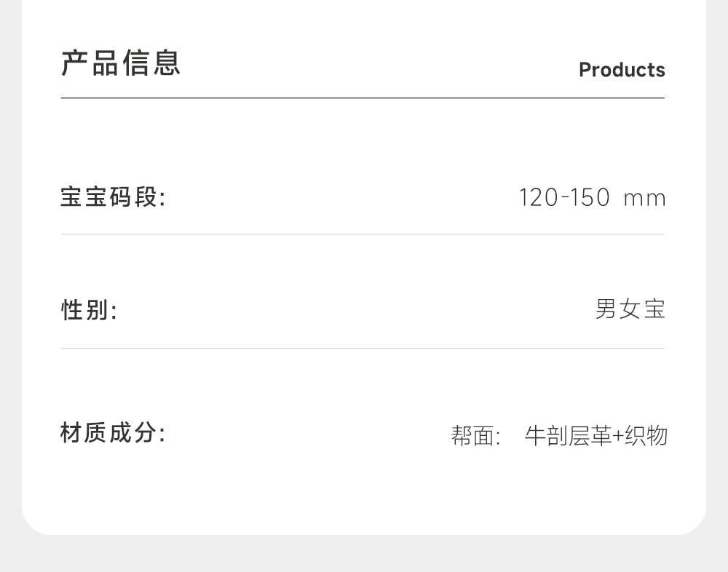Click the number 150 in size range

coord(590,197)
